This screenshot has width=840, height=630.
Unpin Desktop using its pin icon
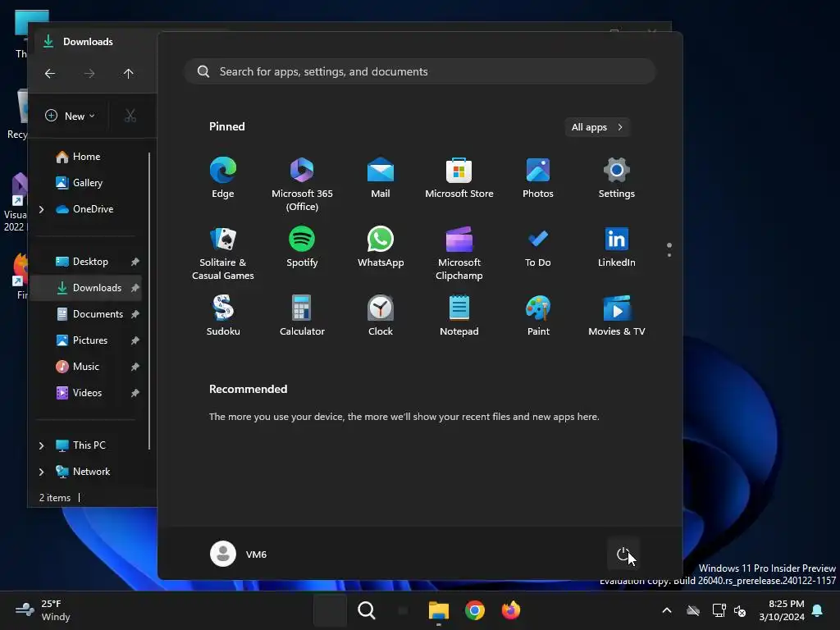point(135,262)
